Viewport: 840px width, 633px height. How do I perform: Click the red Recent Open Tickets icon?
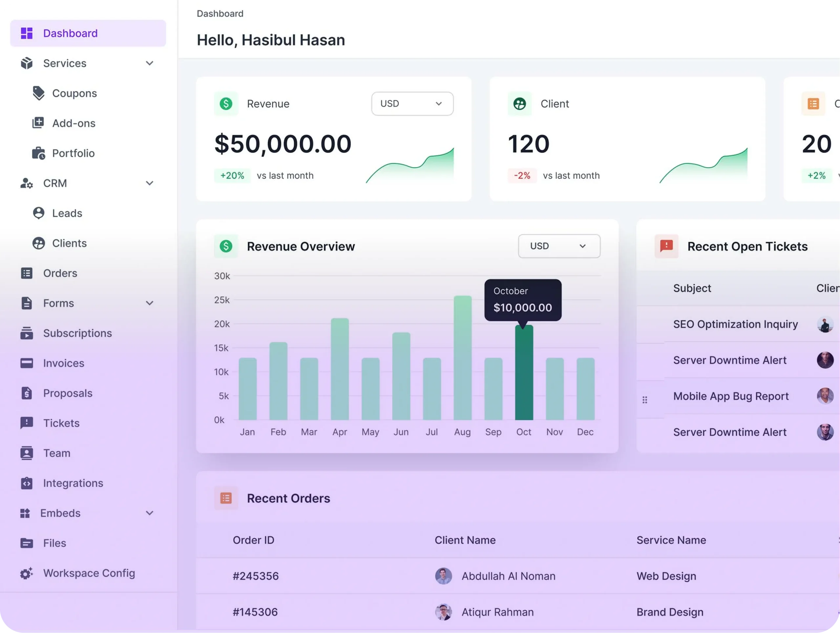tap(666, 246)
